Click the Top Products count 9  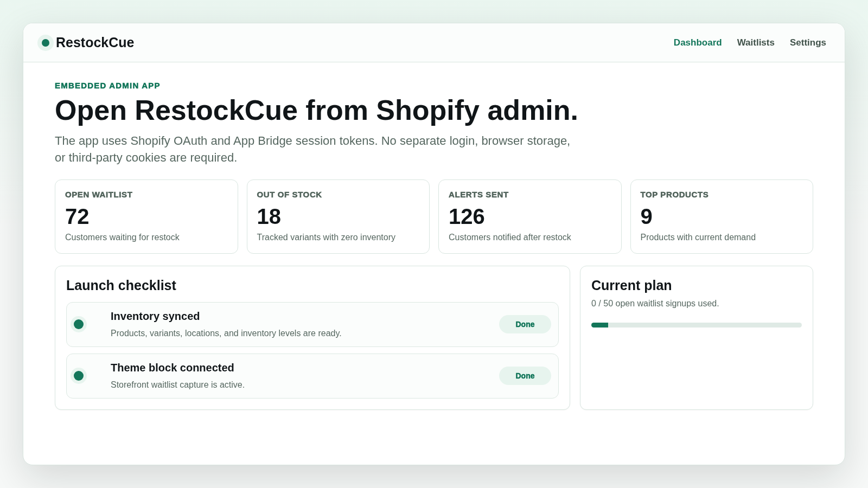pyautogui.click(x=646, y=217)
